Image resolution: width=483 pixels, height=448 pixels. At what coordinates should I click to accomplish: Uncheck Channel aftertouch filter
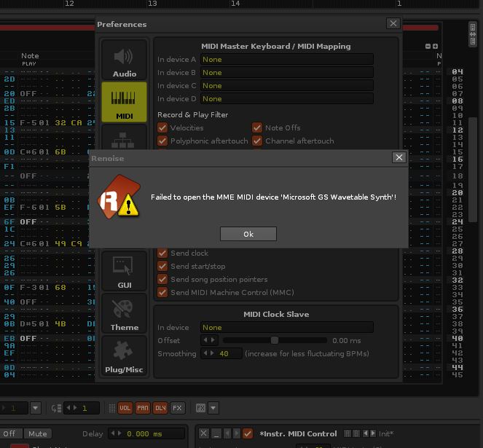(x=257, y=141)
